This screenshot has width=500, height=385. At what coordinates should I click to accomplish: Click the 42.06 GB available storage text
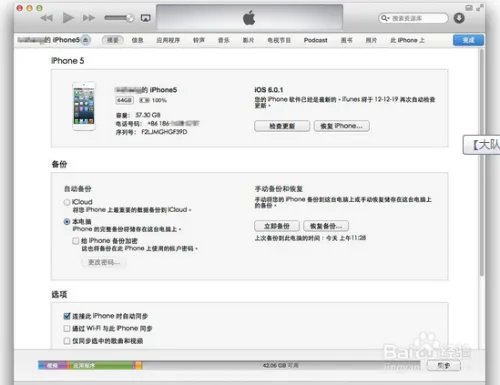[x=281, y=366]
